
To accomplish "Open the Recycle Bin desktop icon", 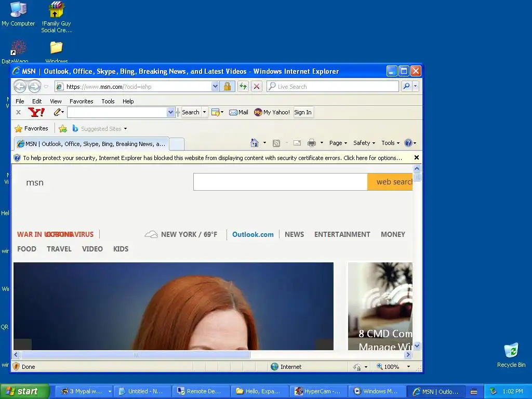I will [511, 355].
